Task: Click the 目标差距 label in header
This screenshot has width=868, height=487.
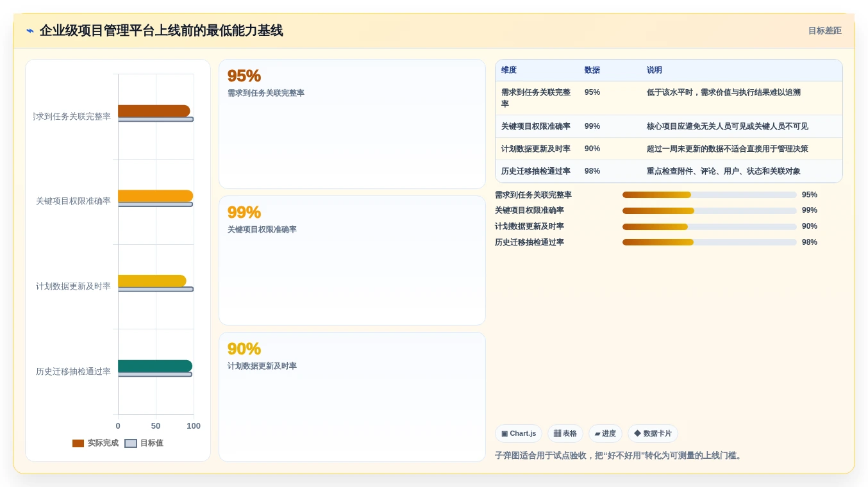Action: pyautogui.click(x=824, y=31)
